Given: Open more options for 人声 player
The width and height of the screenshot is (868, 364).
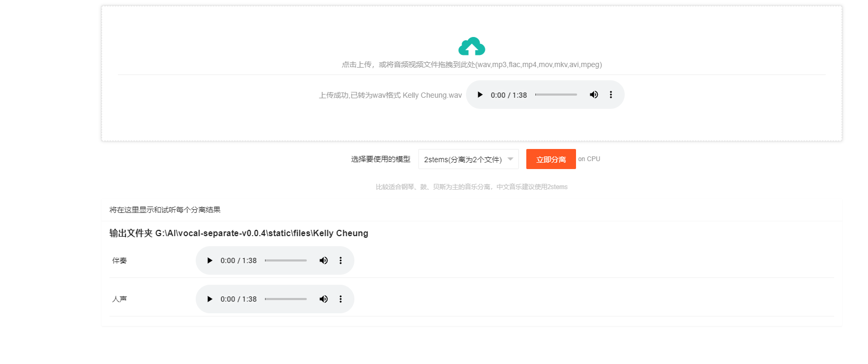Looking at the screenshot, I should point(341,299).
